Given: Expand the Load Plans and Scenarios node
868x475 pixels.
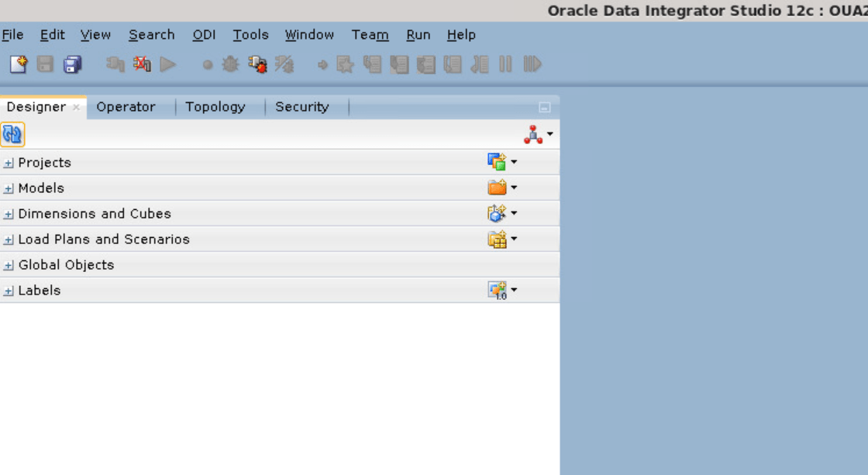Looking at the screenshot, I should (8, 239).
